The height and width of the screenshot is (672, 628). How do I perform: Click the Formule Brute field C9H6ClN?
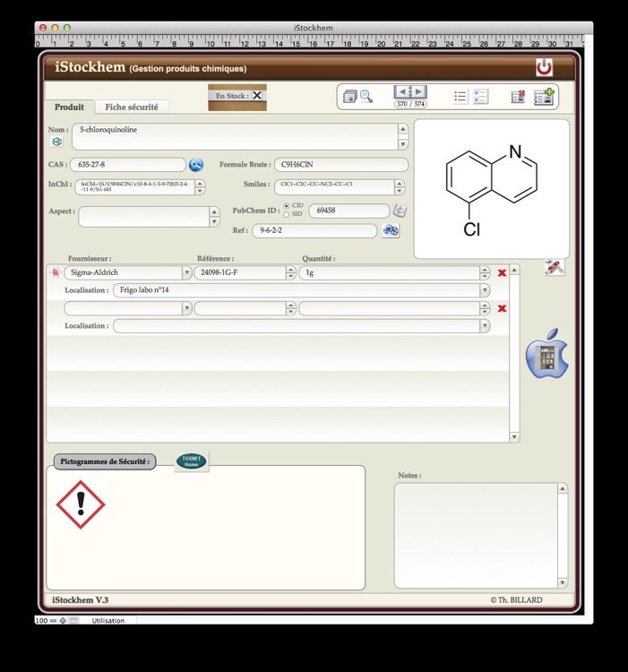point(341,165)
